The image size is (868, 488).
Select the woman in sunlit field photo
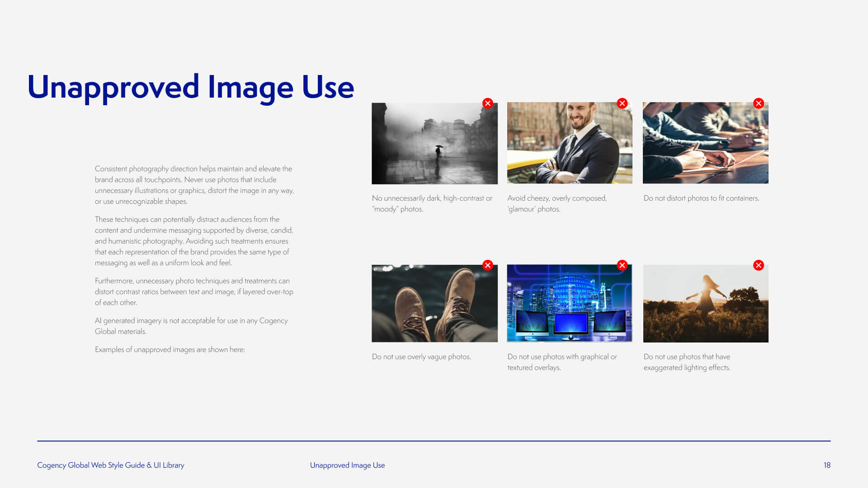(x=706, y=304)
